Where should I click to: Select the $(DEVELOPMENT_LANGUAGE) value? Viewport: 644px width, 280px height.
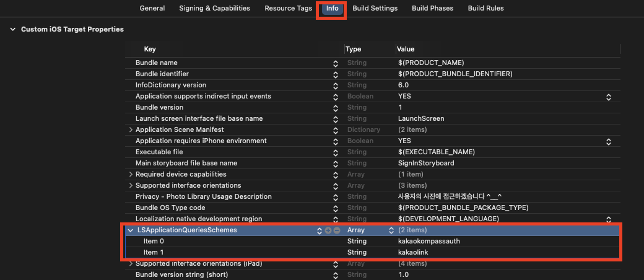pyautogui.click(x=448, y=219)
